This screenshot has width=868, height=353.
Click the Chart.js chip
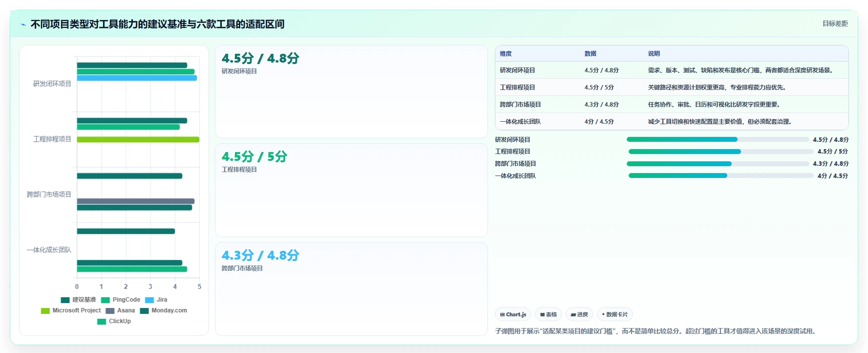point(513,314)
